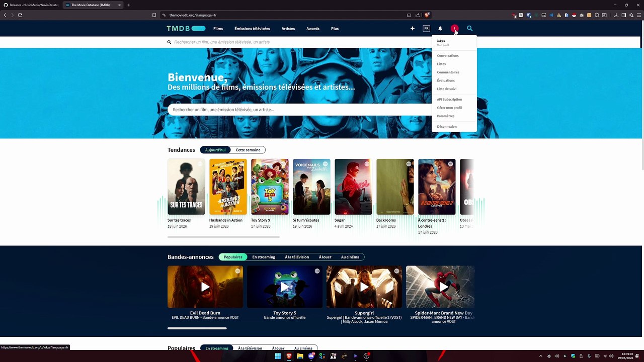Focus the top search bar field
The width and height of the screenshot is (644, 362).
click(322, 42)
